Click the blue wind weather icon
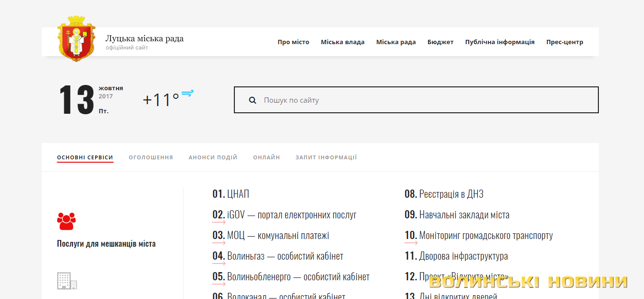Screen dimensions: 644x299 187,93
